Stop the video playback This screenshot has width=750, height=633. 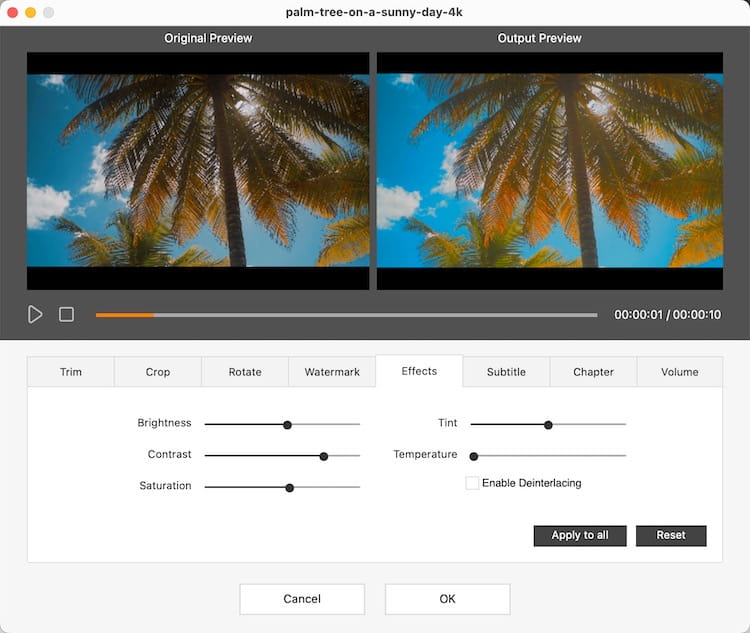[66, 314]
